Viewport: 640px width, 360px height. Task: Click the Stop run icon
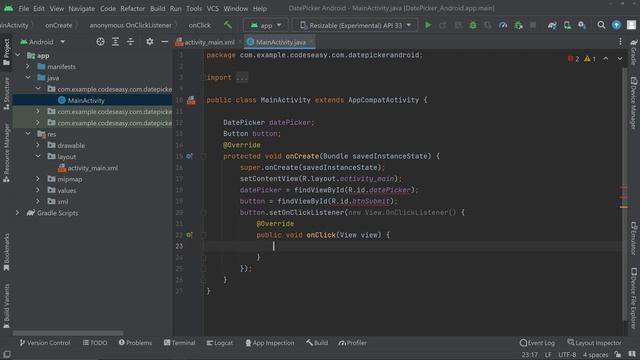click(533, 25)
